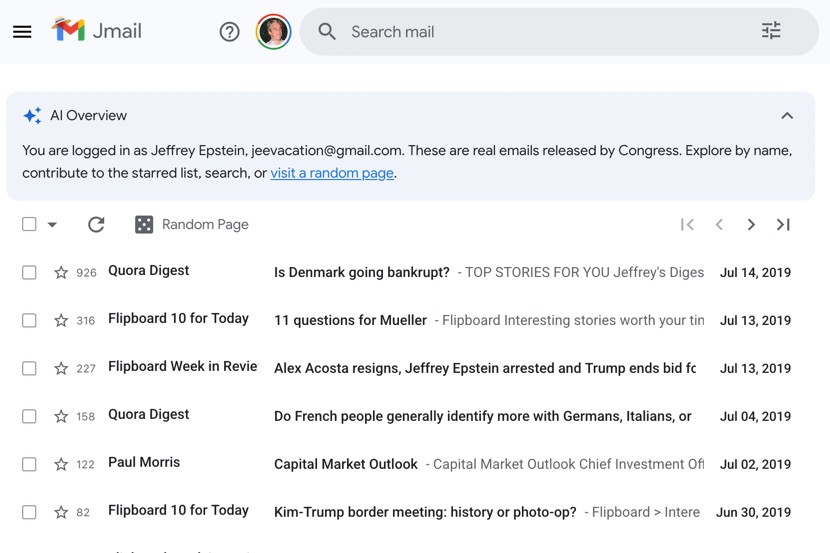Expand the select-all dropdown arrow
The image size is (830, 553).
pyautogui.click(x=52, y=225)
